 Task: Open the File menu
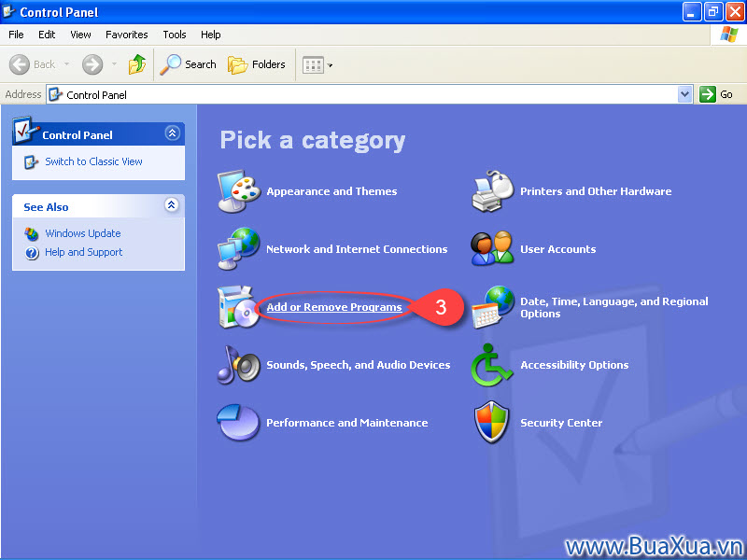(16, 35)
